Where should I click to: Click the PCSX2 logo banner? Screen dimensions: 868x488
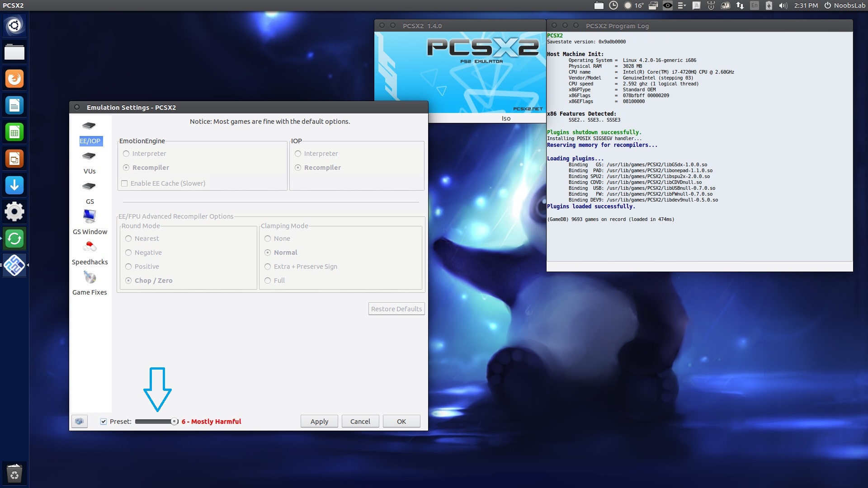click(x=460, y=72)
